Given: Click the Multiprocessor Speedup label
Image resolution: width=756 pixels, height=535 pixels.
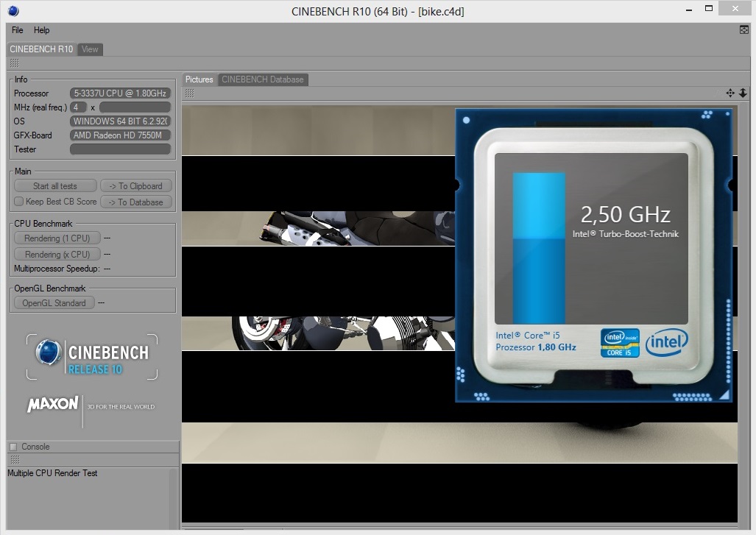Looking at the screenshot, I should click(x=57, y=269).
